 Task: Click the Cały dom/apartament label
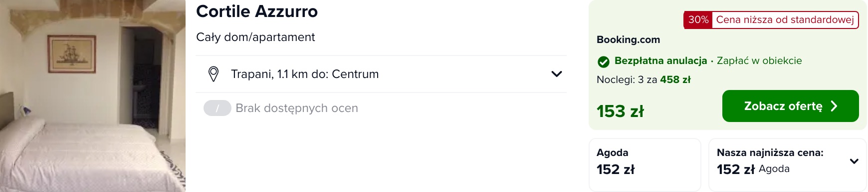255,37
